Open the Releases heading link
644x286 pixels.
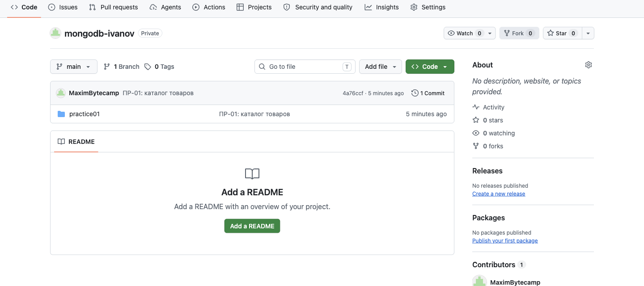coord(487,171)
